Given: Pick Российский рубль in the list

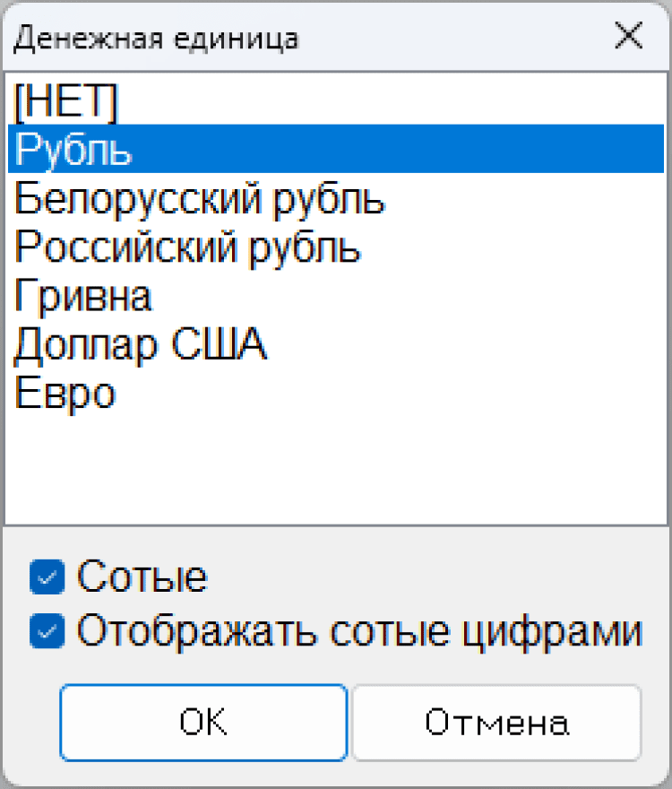Looking at the screenshot, I should (187, 247).
